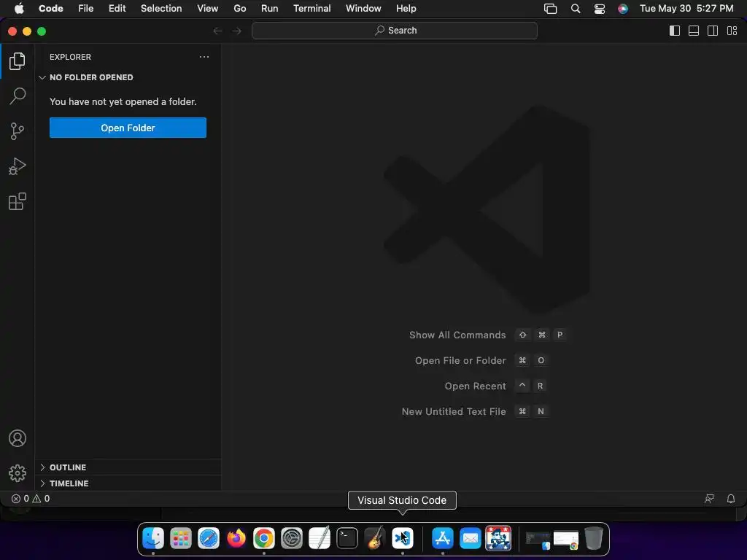Open the Accounts menu icon

[18, 438]
